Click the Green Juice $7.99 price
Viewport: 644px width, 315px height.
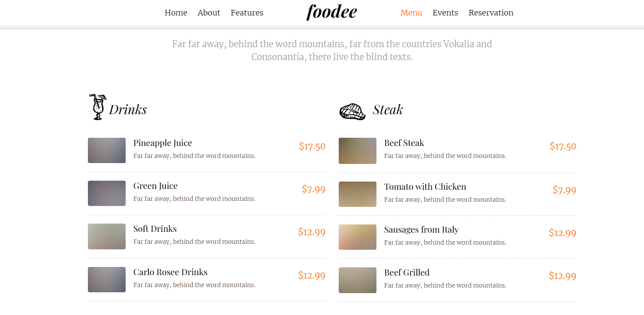click(x=313, y=189)
